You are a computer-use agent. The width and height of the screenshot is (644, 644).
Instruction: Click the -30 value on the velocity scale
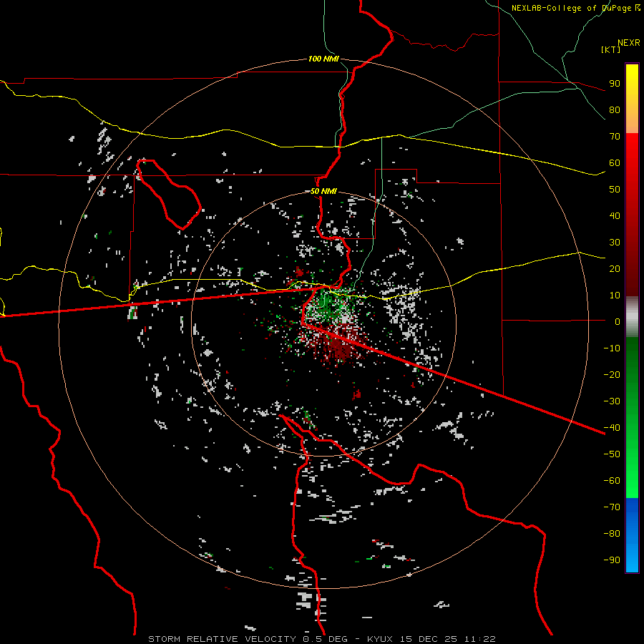point(612,401)
